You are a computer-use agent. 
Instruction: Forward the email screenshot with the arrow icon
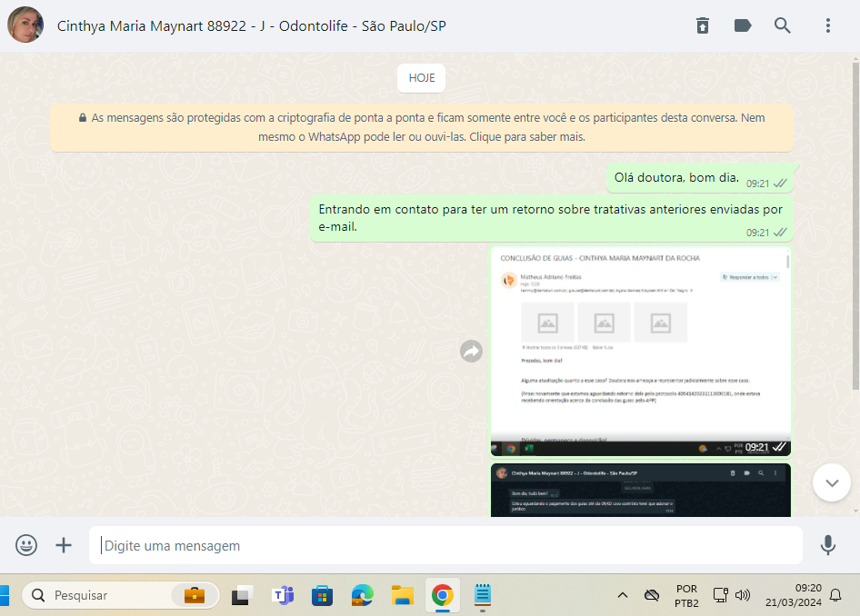coord(471,352)
